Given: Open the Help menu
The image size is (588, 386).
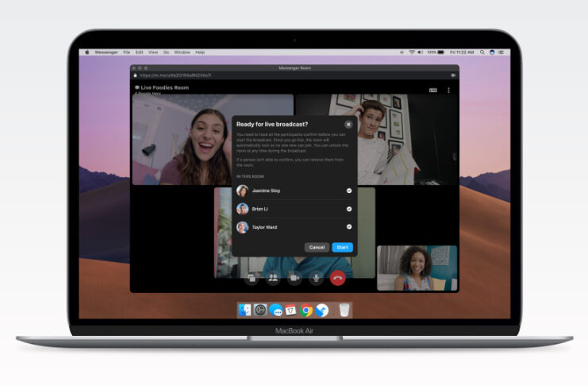Looking at the screenshot, I should 200,52.
